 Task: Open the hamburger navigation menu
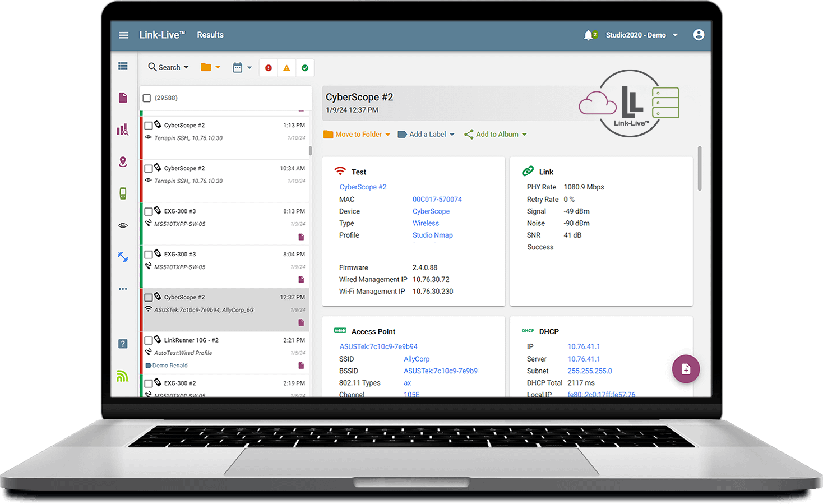123,35
